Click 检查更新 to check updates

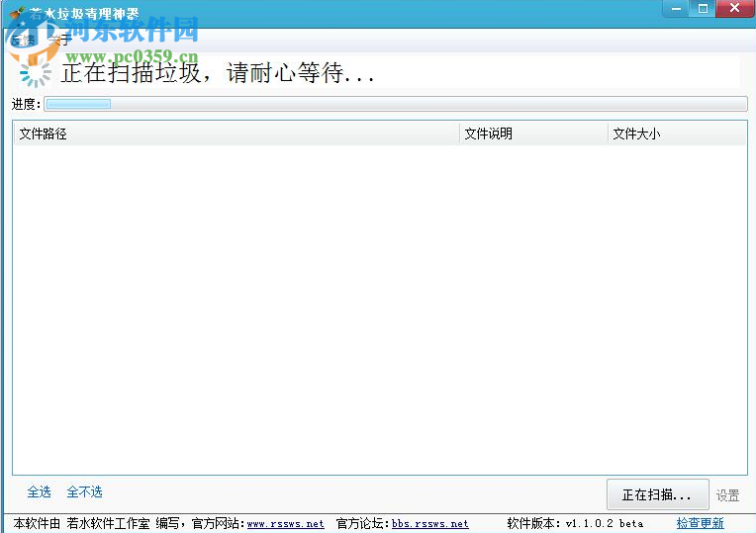tap(700, 523)
